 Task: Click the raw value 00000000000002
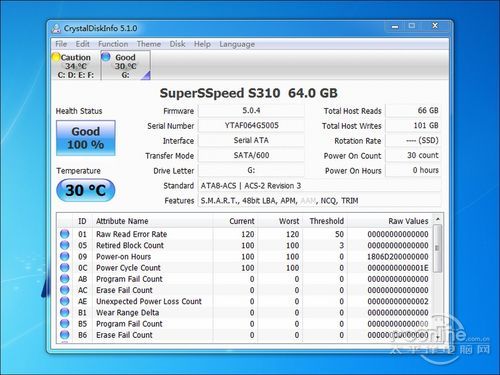pyautogui.click(x=398, y=301)
